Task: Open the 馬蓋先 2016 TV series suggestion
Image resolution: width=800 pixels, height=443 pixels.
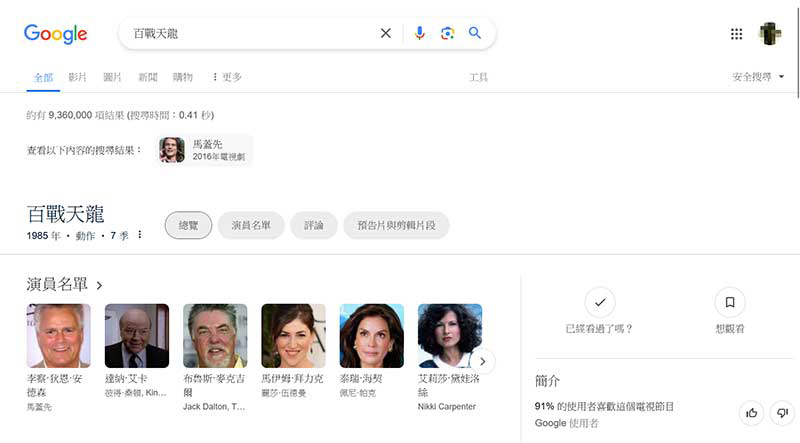Action: (204, 150)
